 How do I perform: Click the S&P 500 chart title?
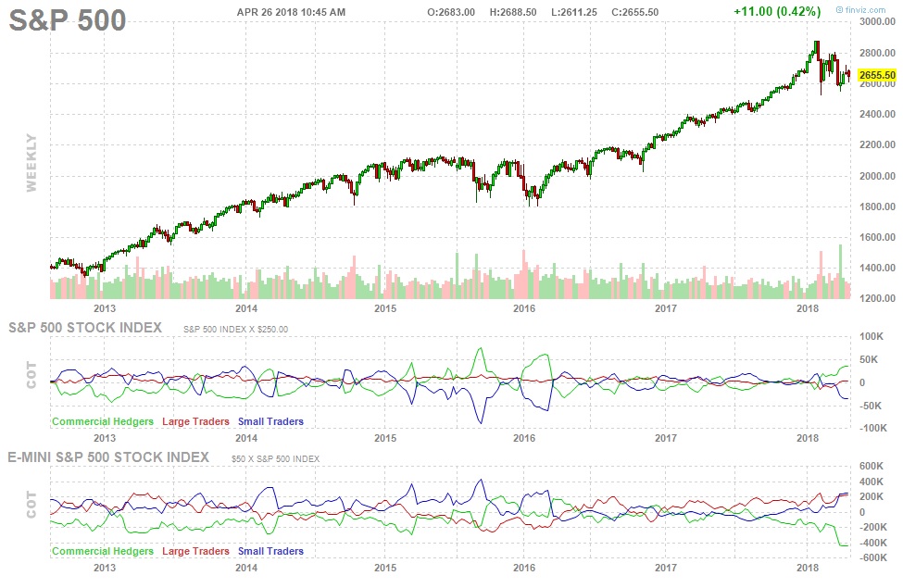pyautogui.click(x=68, y=20)
